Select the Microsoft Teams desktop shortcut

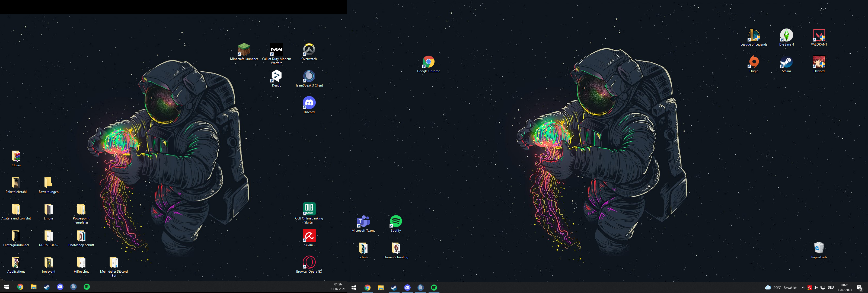tap(363, 224)
